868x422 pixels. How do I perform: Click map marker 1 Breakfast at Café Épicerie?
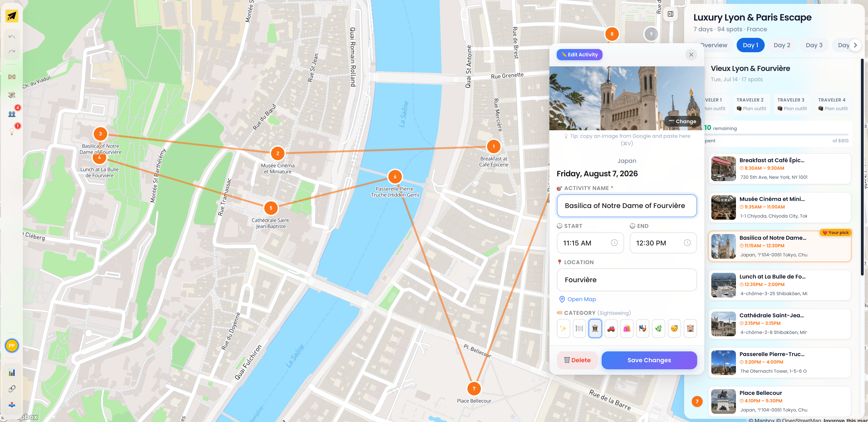[494, 147]
